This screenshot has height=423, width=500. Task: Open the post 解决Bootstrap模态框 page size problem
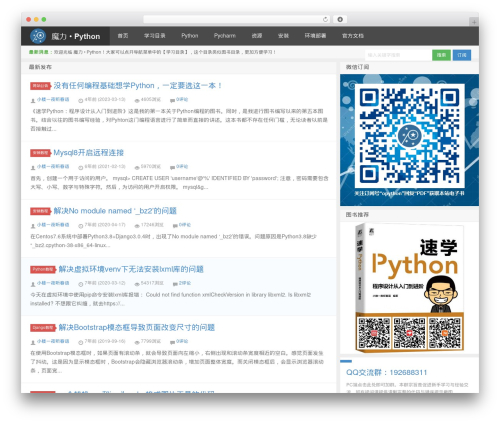137,328
